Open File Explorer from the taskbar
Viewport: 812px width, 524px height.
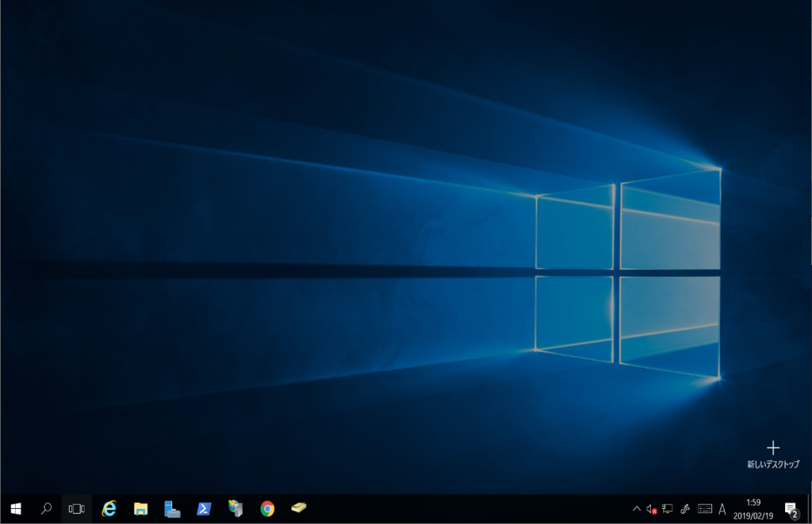140,509
